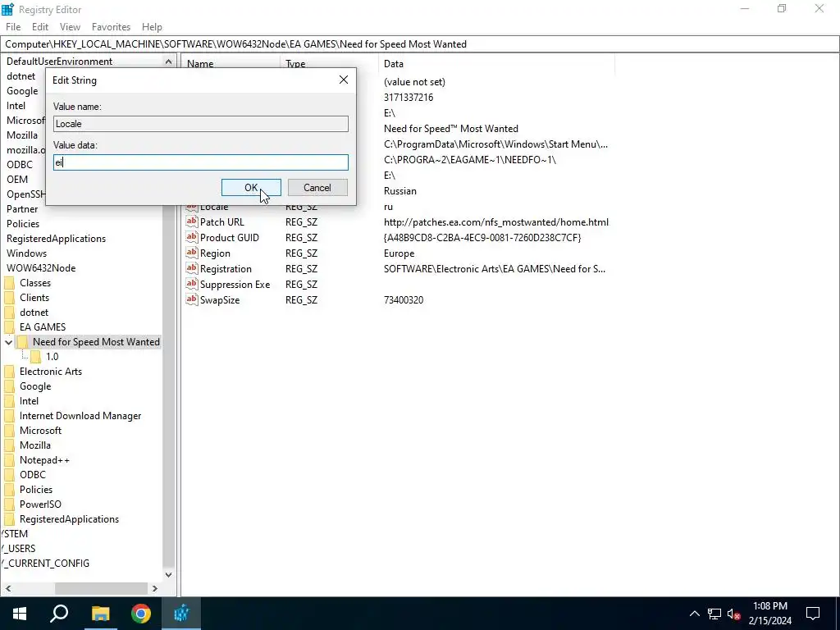
Task: Open the Edit menu
Action: 40,27
